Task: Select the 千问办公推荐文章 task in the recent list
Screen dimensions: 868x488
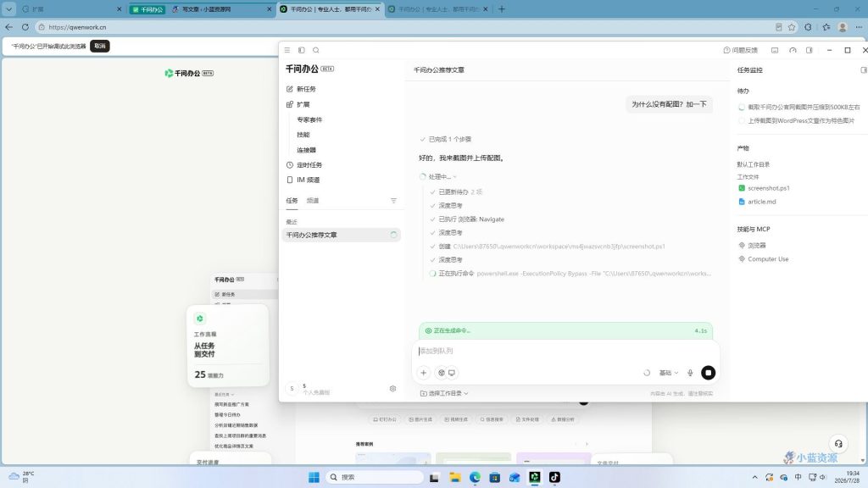Action: (341, 236)
